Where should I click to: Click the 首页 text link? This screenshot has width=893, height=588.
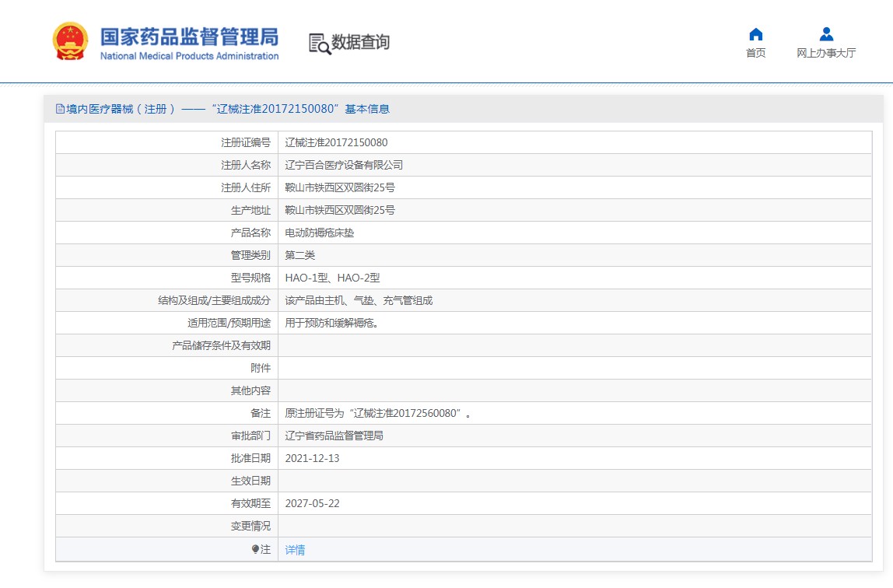[x=756, y=53]
